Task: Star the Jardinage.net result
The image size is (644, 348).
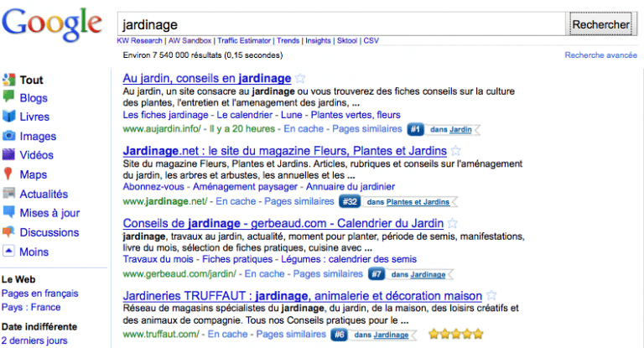Action: click(x=455, y=150)
